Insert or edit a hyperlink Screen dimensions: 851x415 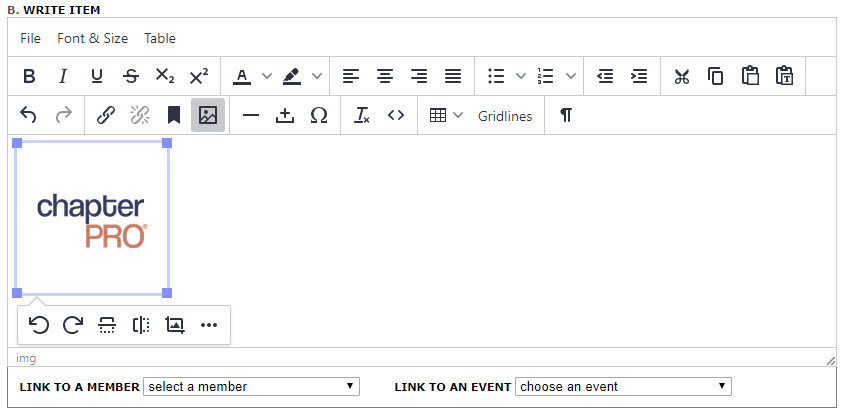pos(106,116)
